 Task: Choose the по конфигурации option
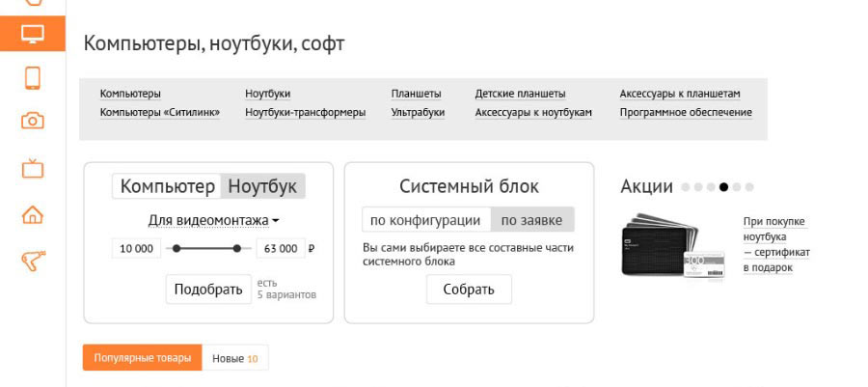(x=425, y=220)
